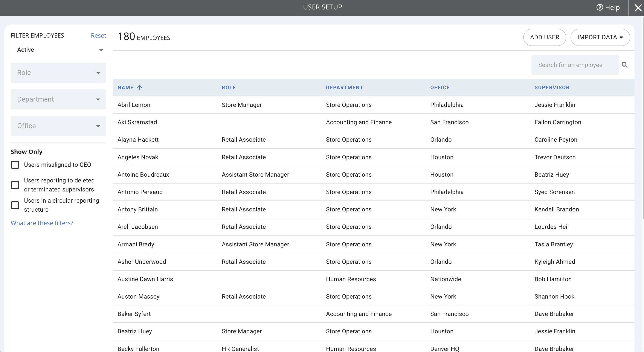Sort by the Supervisor column header
Viewport: 644px width, 352px height.
[x=552, y=88]
